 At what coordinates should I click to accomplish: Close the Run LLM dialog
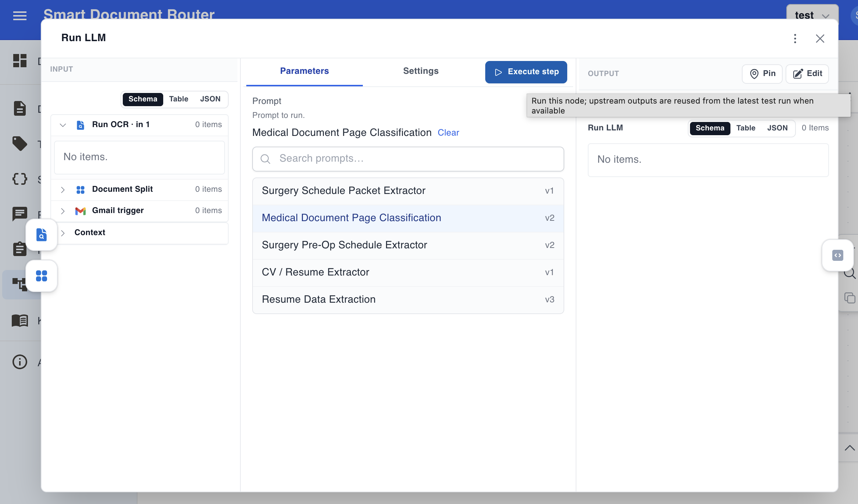point(820,39)
